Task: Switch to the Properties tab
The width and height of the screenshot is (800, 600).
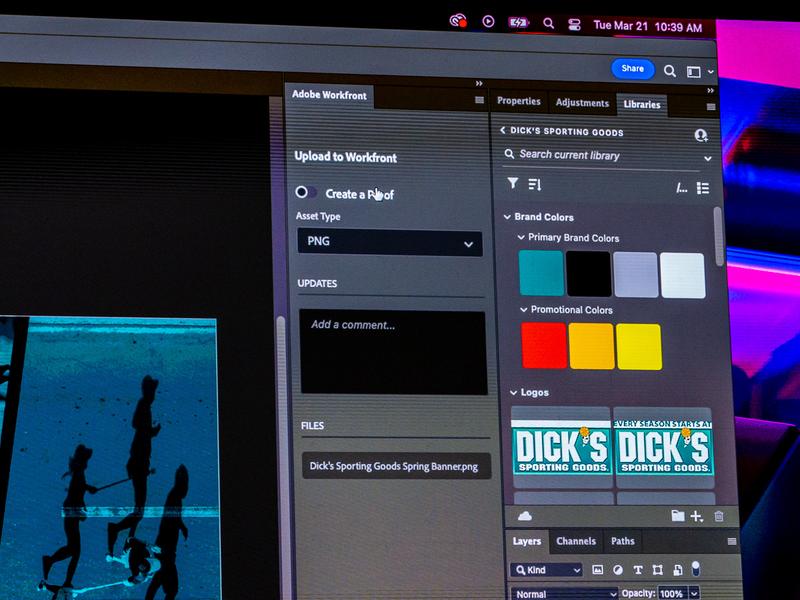Action: tap(518, 101)
